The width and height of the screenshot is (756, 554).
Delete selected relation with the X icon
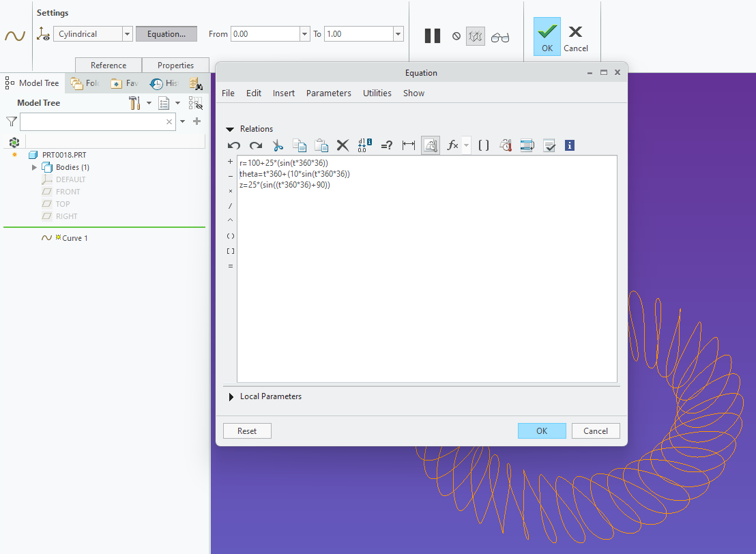point(343,145)
